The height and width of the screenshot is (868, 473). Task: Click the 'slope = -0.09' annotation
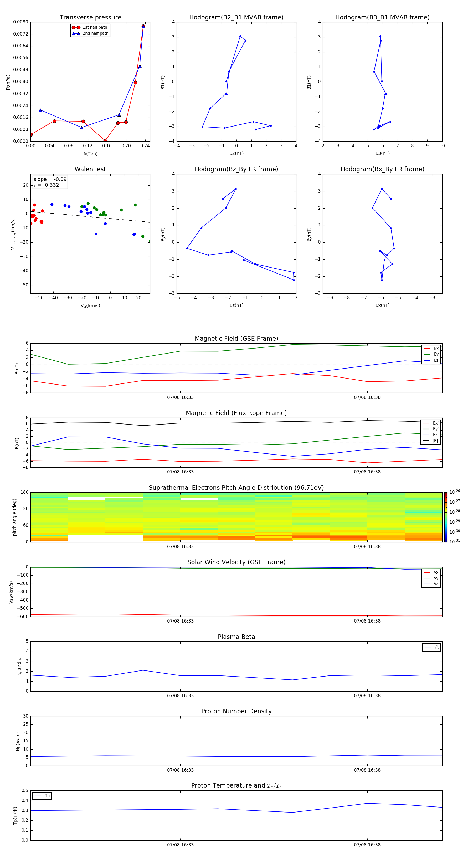pos(50,179)
